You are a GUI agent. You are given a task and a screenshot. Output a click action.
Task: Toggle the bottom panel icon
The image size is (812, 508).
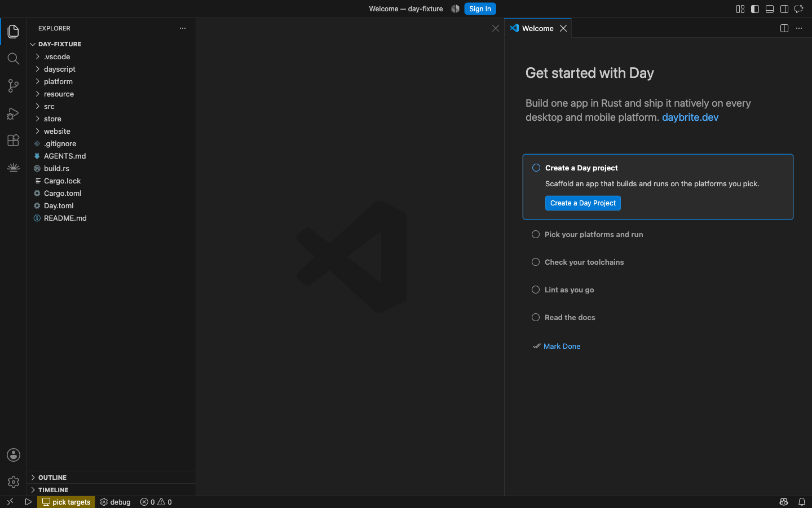[x=770, y=9]
